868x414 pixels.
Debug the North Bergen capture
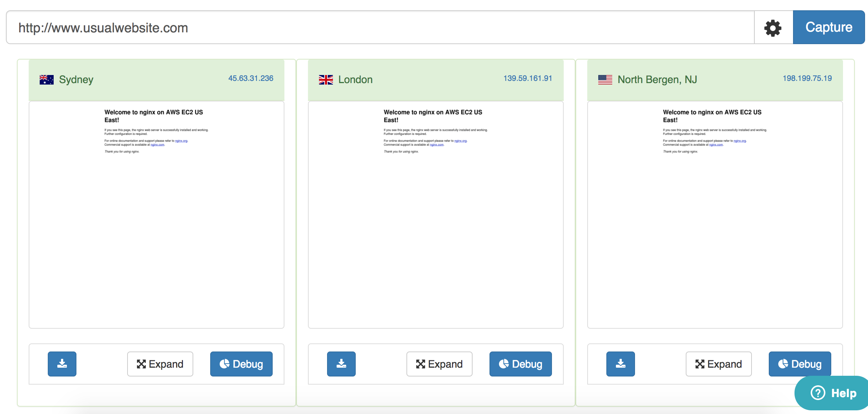click(x=800, y=364)
